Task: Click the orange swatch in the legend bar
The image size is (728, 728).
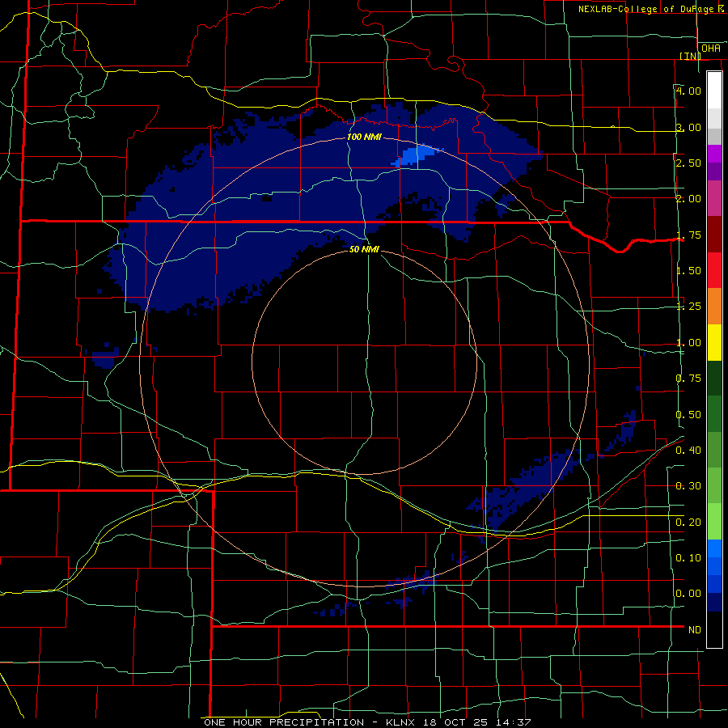Action: pyautogui.click(x=714, y=306)
